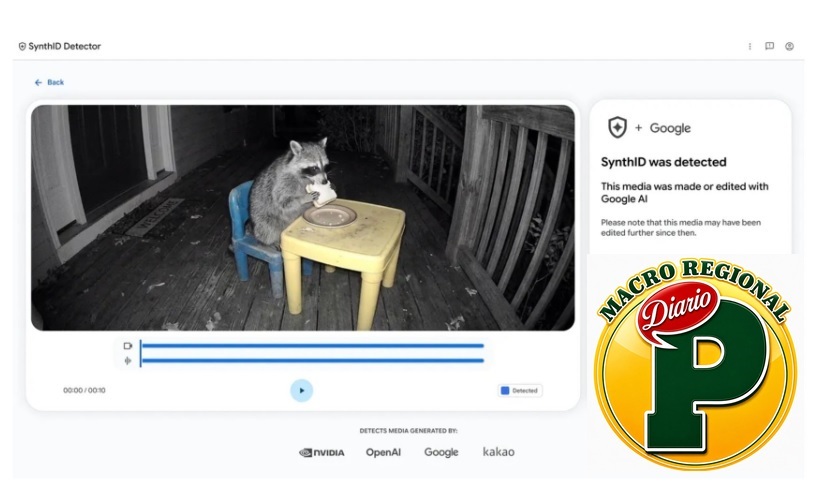Go back using the Back link
This screenshot has height=484, width=820.
pos(49,82)
